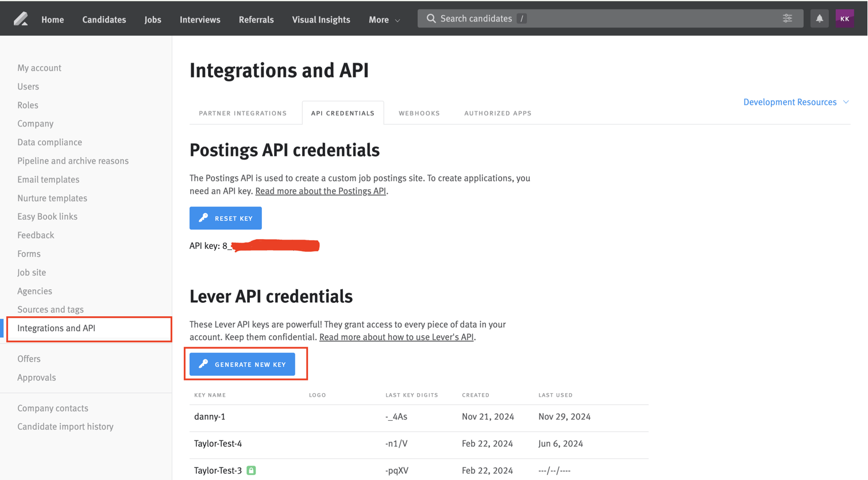Click the key icon on Reset Key button
The width and height of the screenshot is (868, 480).
203,218
